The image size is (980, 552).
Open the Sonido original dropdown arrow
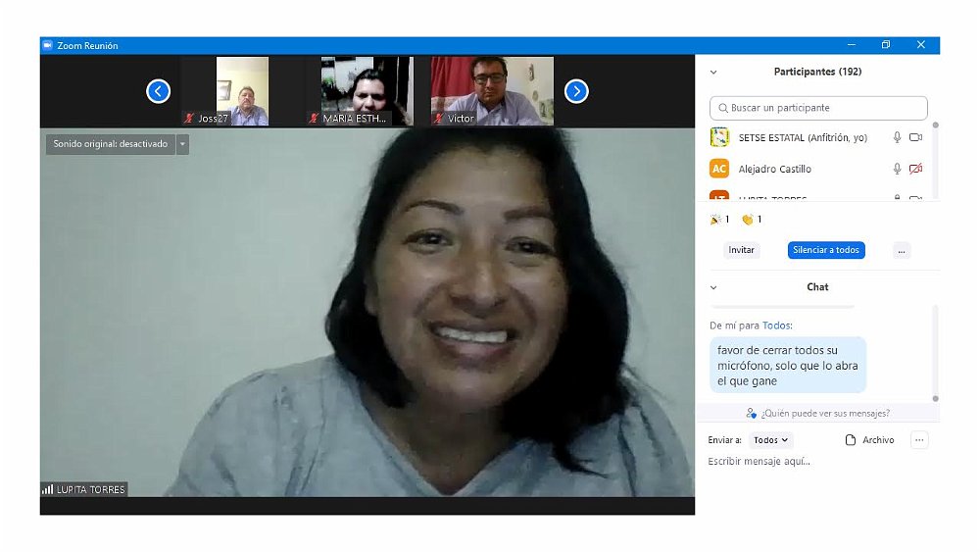point(182,144)
